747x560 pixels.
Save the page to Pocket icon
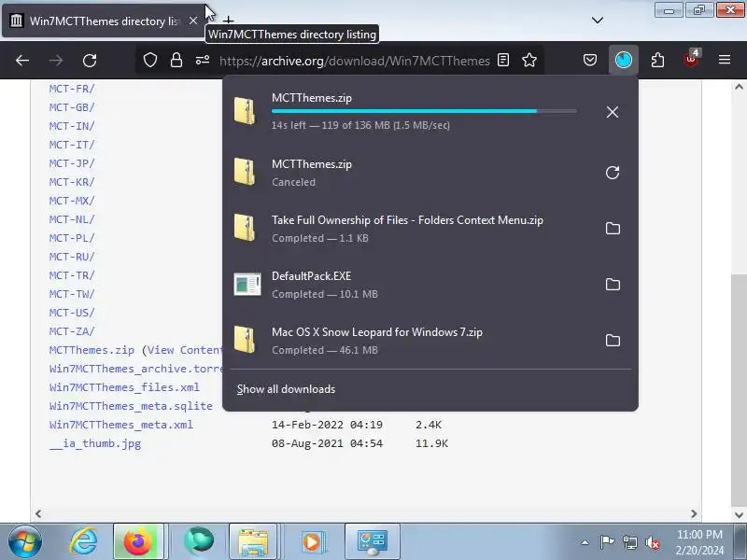tap(590, 60)
